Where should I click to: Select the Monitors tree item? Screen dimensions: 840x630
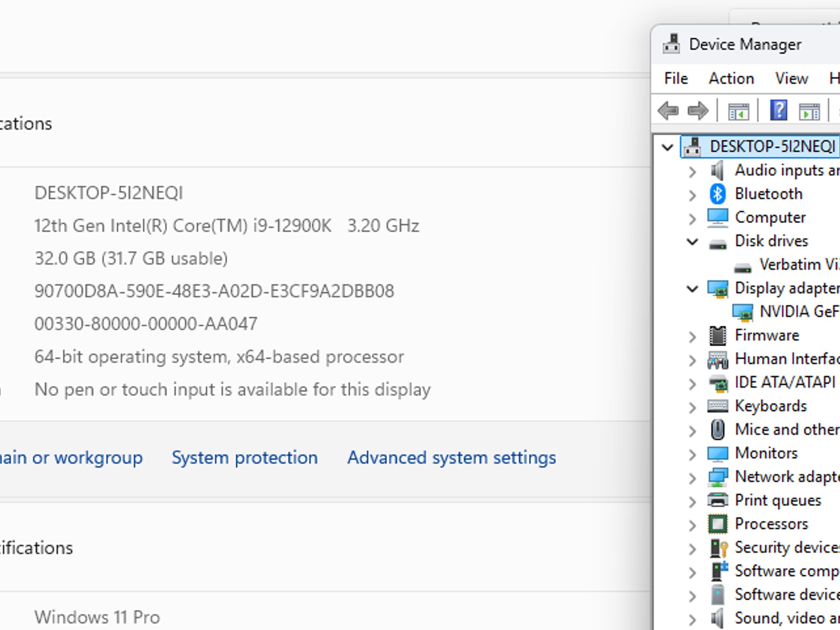tap(766, 453)
